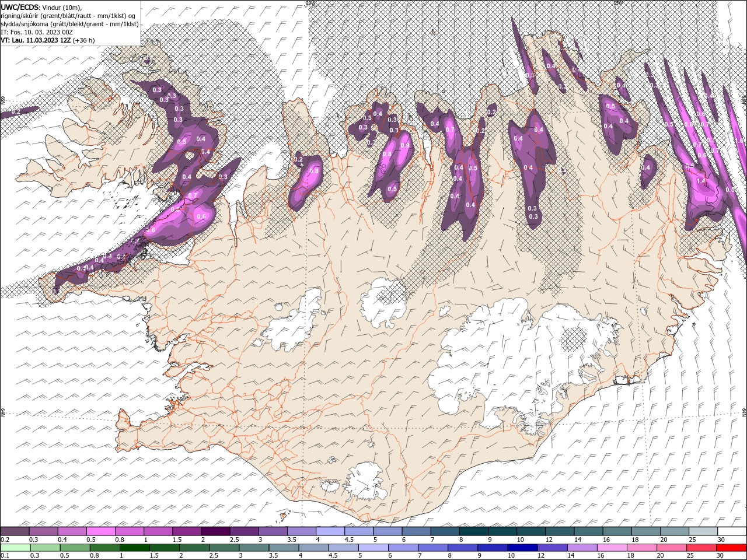Select the 6 swatch in upper snow legend row

click(416, 531)
